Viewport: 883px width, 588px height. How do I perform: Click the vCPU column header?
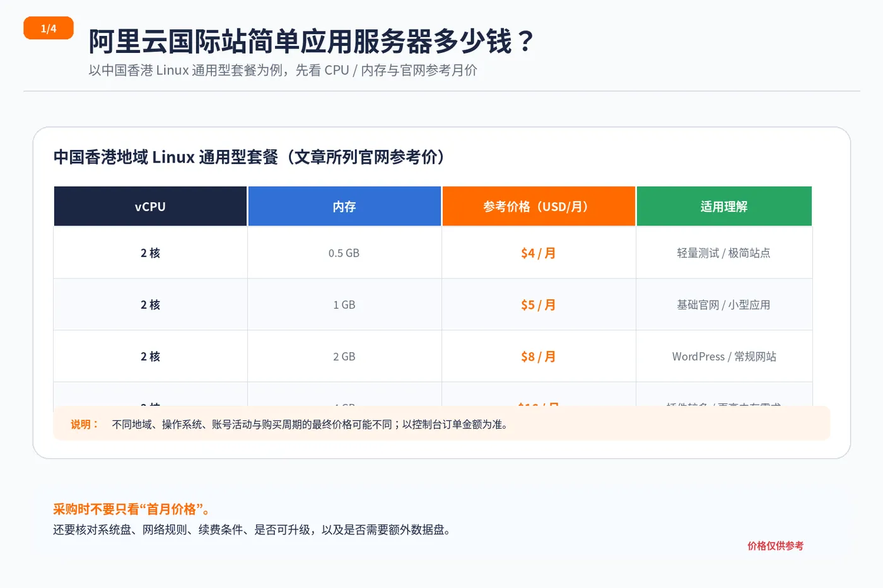[x=150, y=206]
